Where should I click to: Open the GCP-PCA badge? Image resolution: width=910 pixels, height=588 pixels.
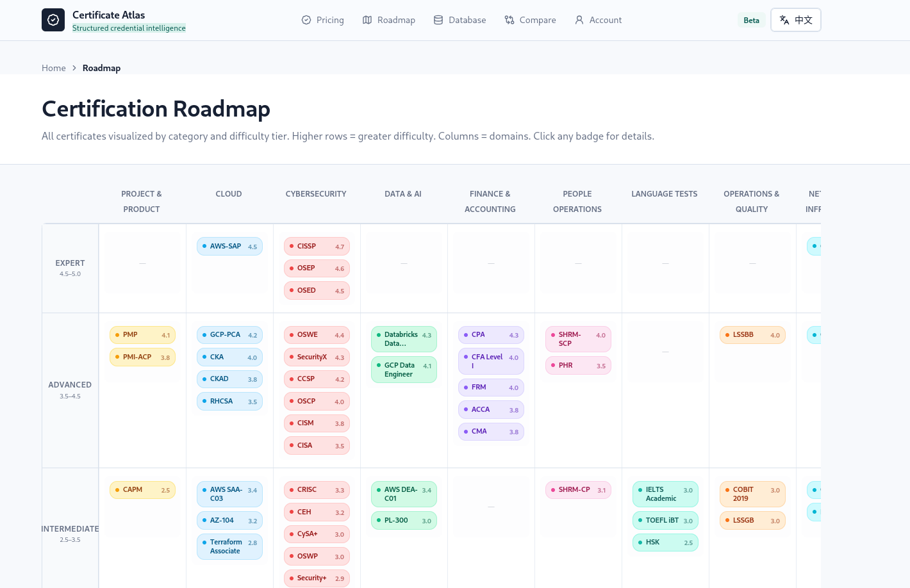[229, 335]
